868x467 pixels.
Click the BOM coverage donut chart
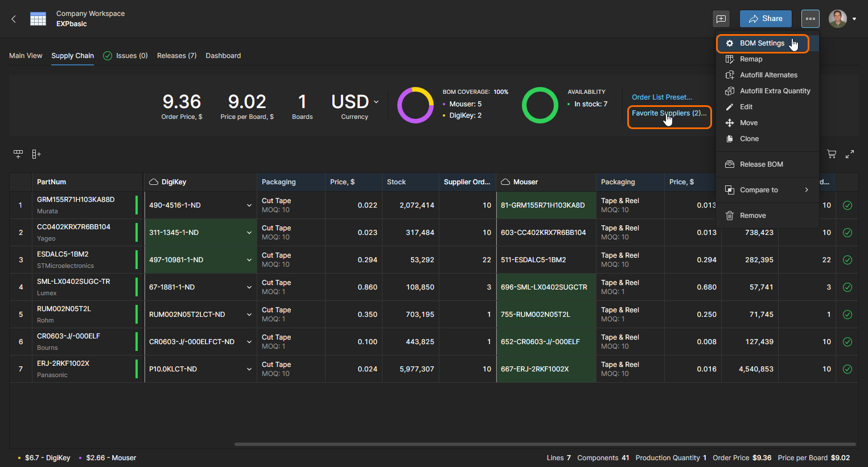pyautogui.click(x=416, y=105)
